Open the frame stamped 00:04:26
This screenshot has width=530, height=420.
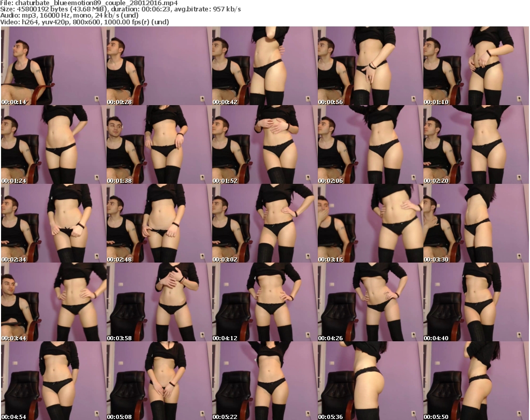(x=370, y=302)
